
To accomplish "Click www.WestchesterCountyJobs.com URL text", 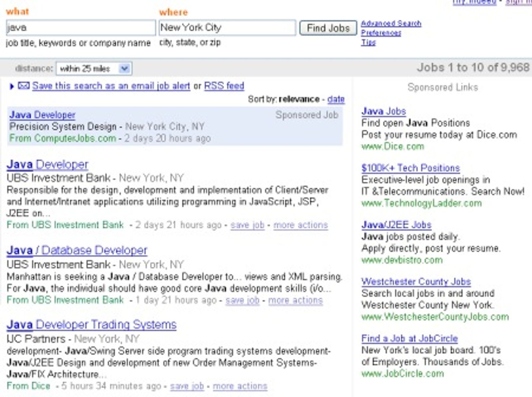I will [435, 317].
